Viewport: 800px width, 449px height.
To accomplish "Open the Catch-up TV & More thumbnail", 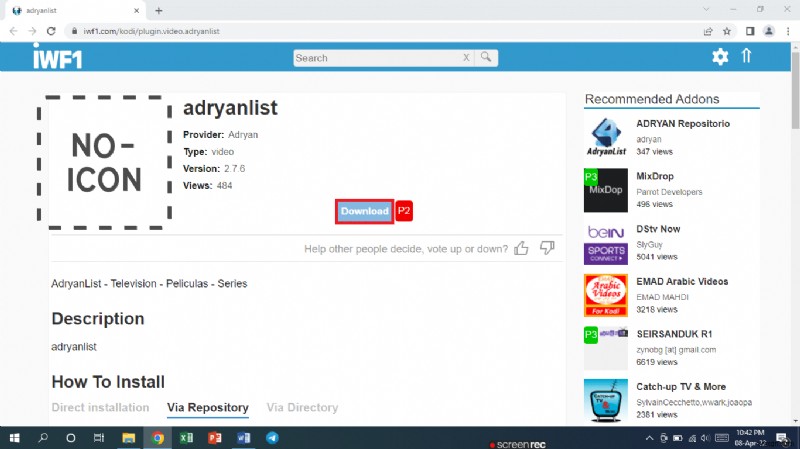I will coord(606,401).
